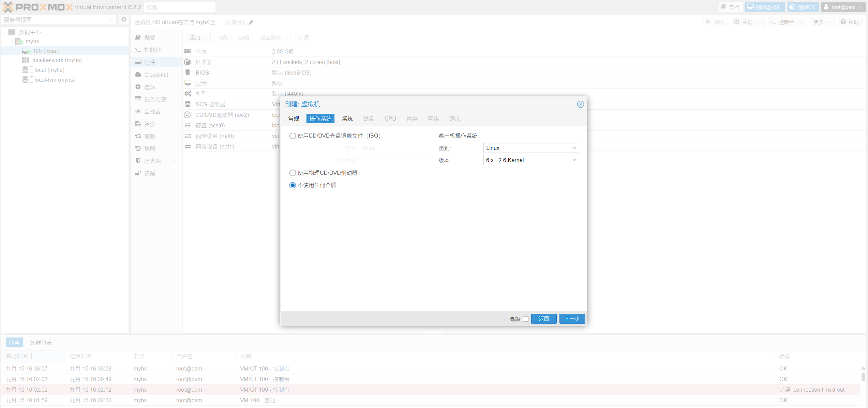Select SCSI控制器 database icon
Viewport: 868px width, 408px height.
pyautogui.click(x=188, y=104)
